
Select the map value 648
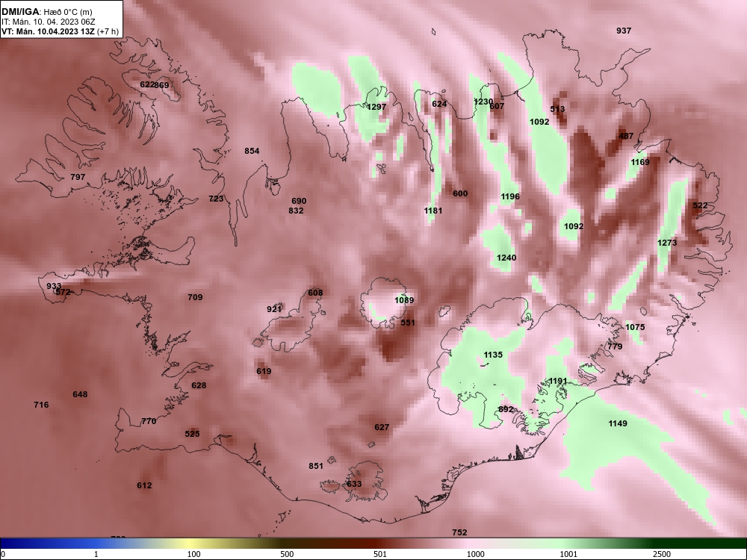80,395
